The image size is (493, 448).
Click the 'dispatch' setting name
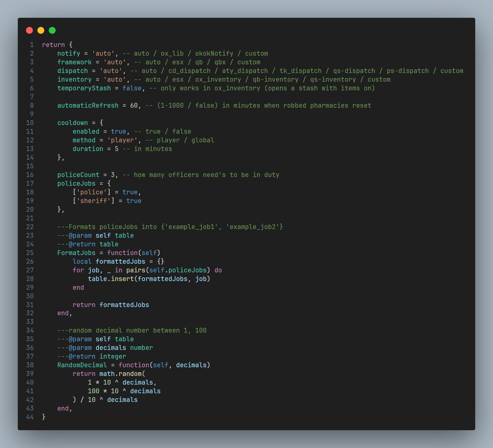click(72, 71)
